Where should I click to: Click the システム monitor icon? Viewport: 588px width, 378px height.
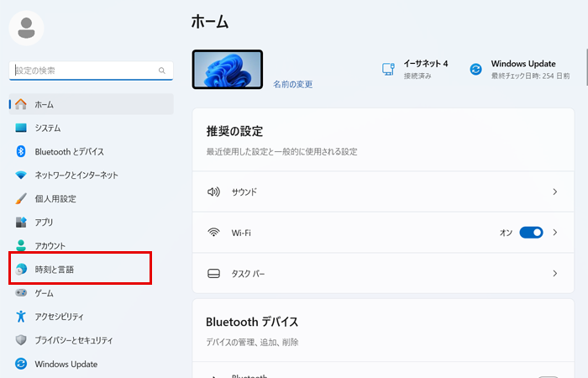(x=21, y=128)
